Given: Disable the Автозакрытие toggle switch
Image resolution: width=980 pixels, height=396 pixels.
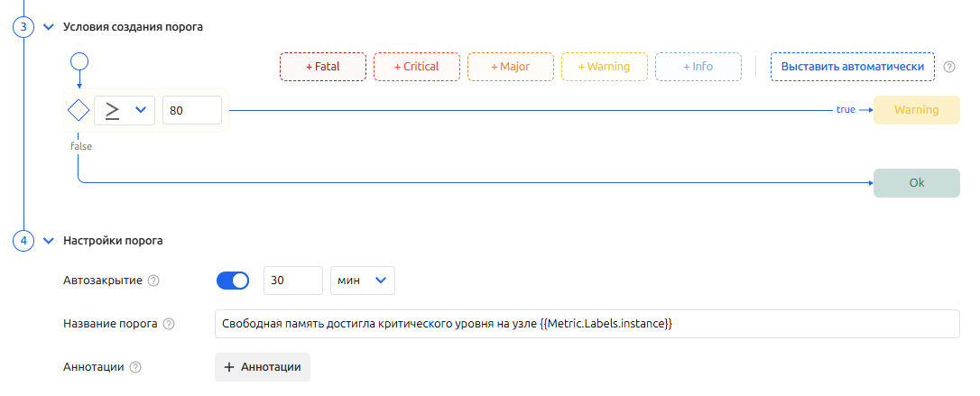Looking at the screenshot, I should pyautogui.click(x=233, y=281).
